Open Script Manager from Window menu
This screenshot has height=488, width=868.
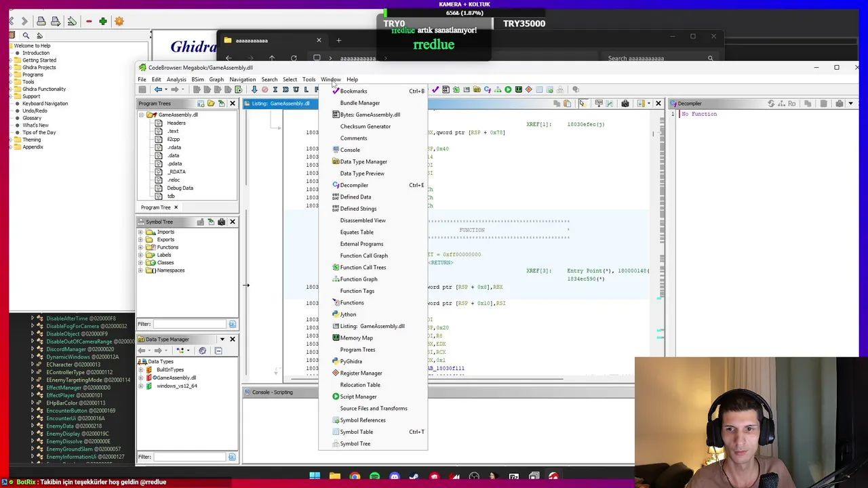point(373,396)
